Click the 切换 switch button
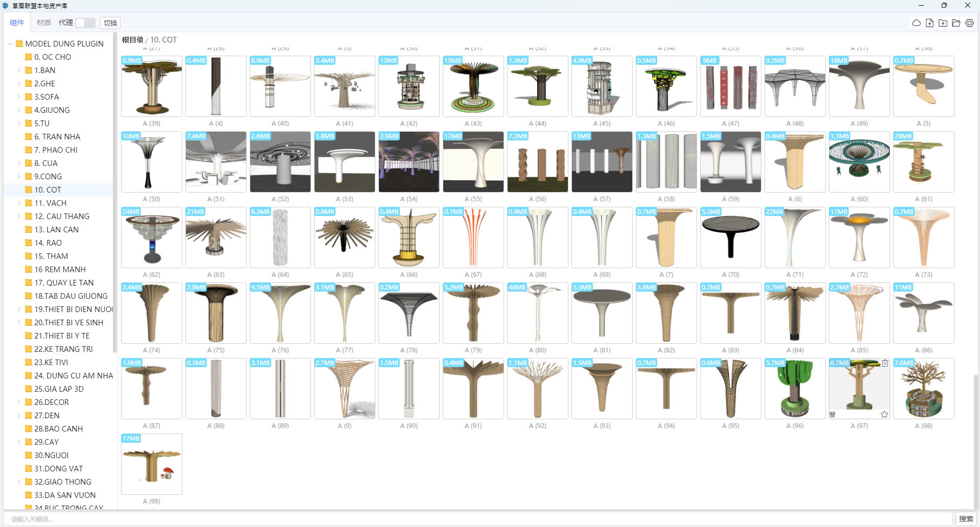 click(110, 23)
